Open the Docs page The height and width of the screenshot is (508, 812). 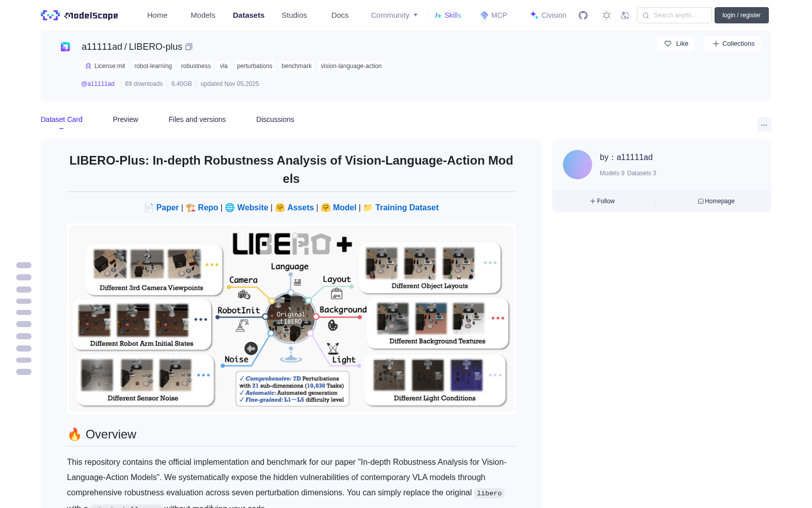coord(340,15)
